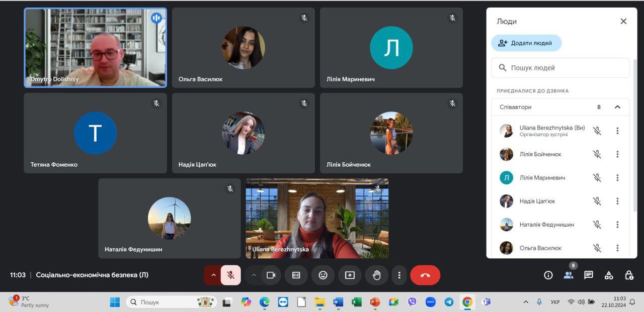Open meeting details info icon

[548, 275]
